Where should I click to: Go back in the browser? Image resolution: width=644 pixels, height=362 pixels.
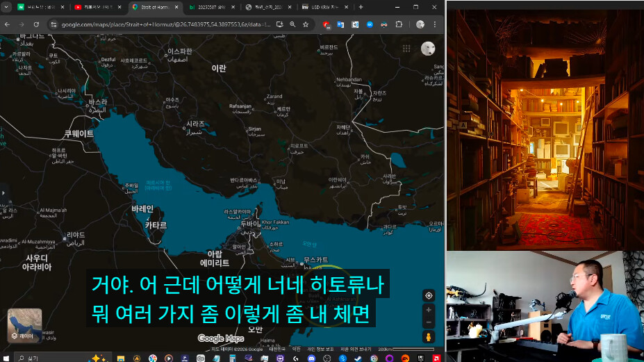(8, 24)
